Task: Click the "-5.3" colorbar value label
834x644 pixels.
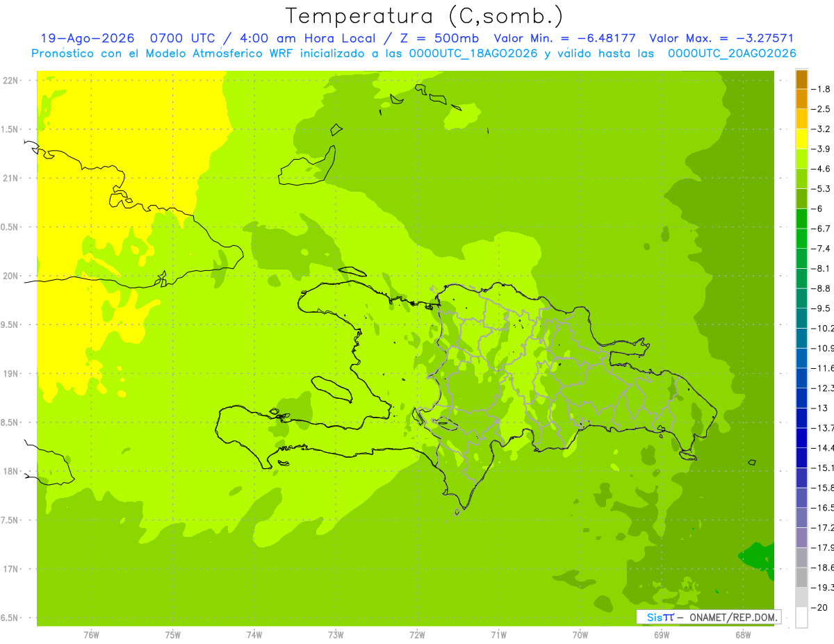Action: coord(822,189)
